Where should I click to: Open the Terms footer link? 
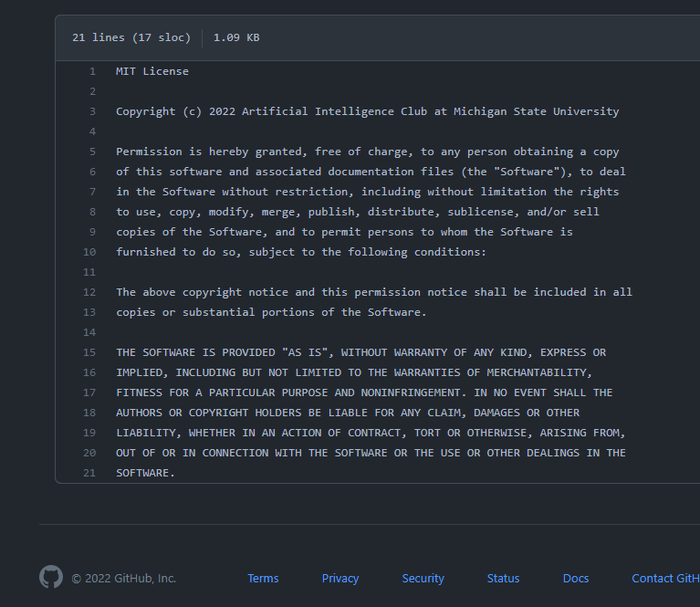click(263, 579)
